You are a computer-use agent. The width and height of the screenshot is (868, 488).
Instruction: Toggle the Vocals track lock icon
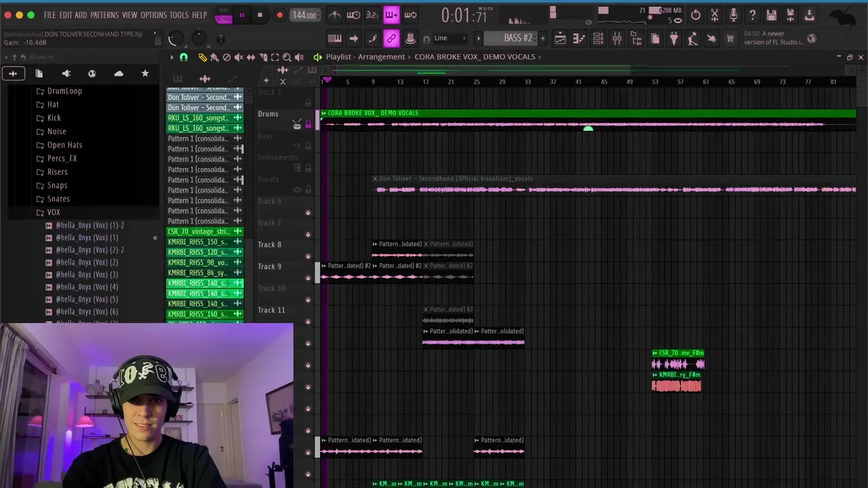308,190
